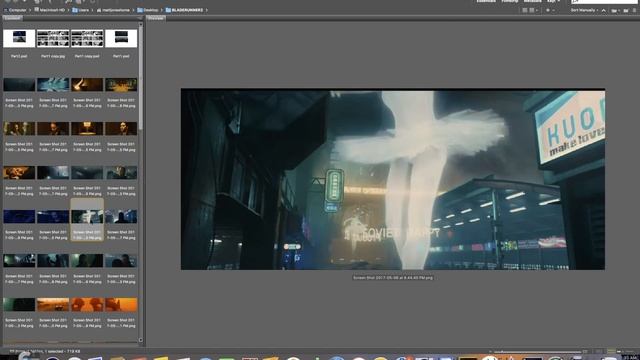This screenshot has width=640, height=360.
Task: Select the first thumbnail in the top row
Action: pos(19,38)
